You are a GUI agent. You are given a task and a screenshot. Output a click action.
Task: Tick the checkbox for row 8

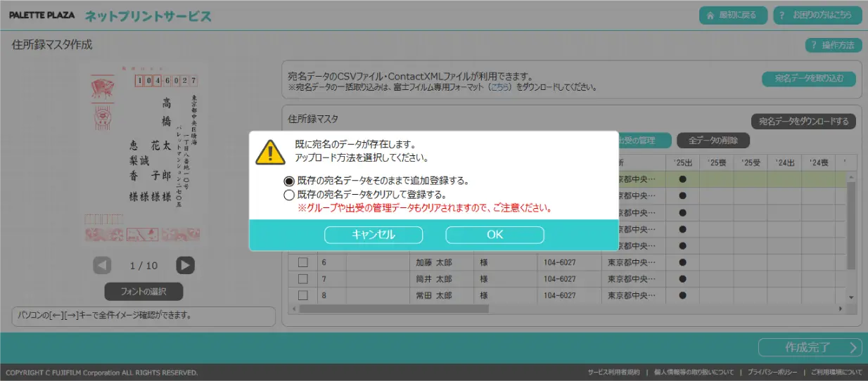pos(303,295)
